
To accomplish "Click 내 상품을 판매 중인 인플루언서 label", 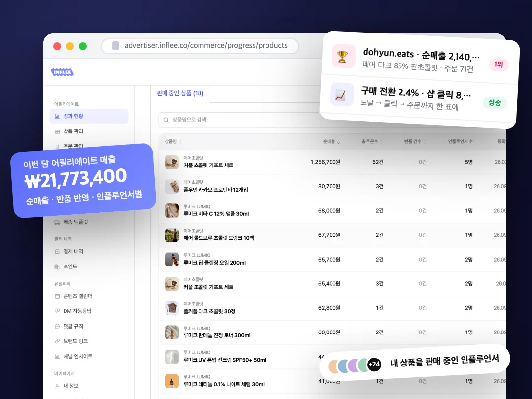I will point(444,361).
